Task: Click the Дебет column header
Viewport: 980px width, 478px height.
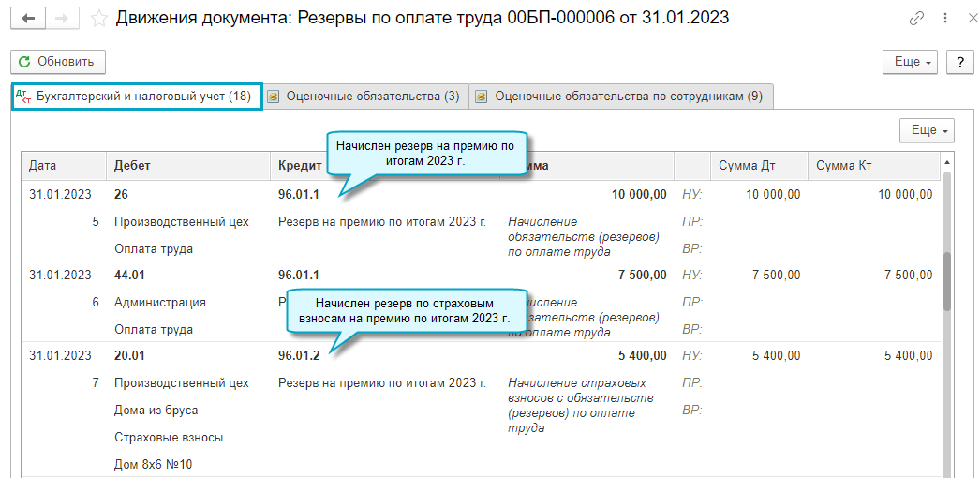Action: tap(188, 166)
